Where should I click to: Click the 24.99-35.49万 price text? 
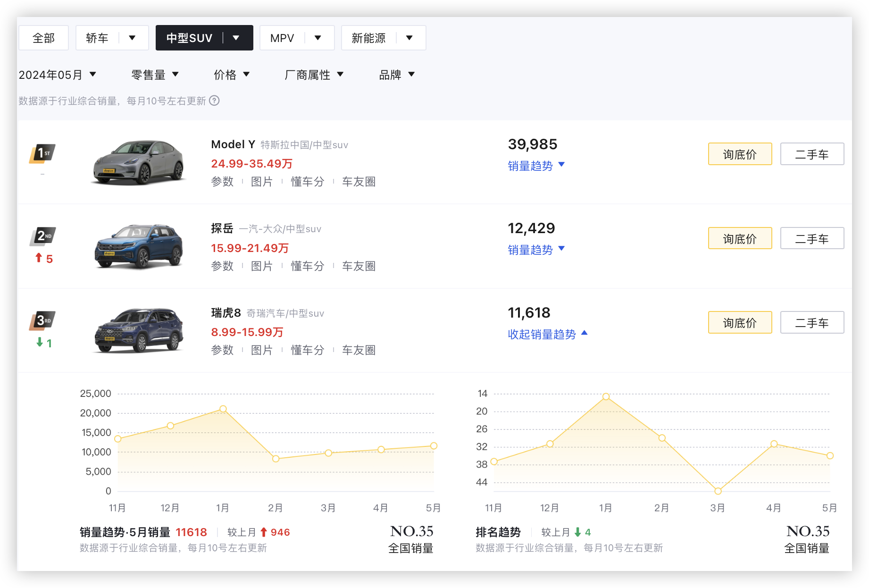coord(252,164)
